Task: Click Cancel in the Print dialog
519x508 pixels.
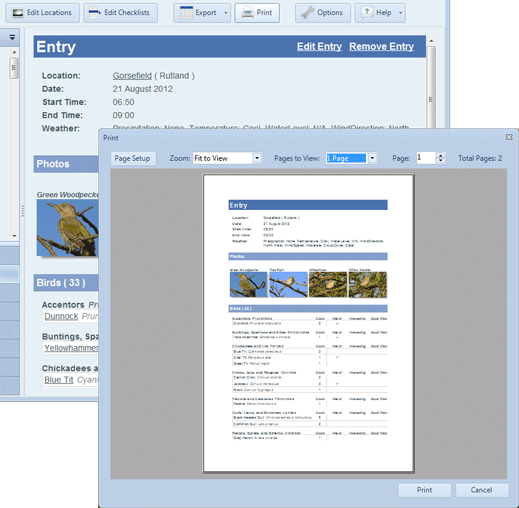Action: [x=481, y=490]
